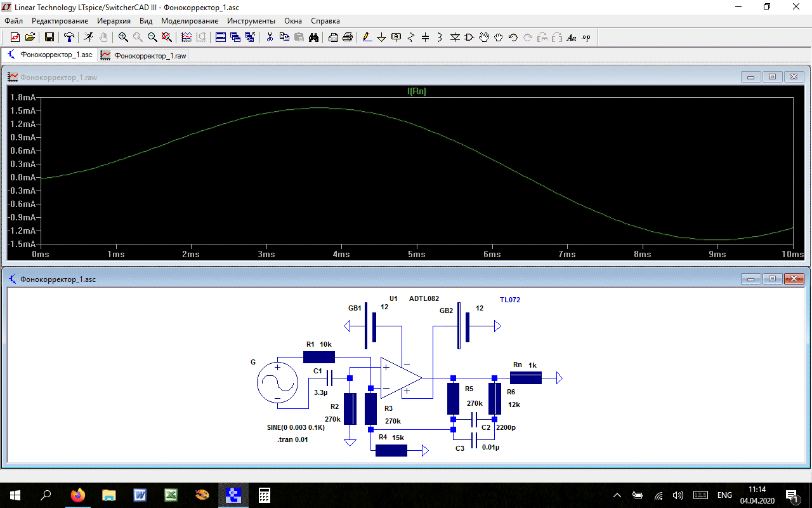Select the Draw Wire pencil tool
The image size is (812, 508).
(x=367, y=37)
